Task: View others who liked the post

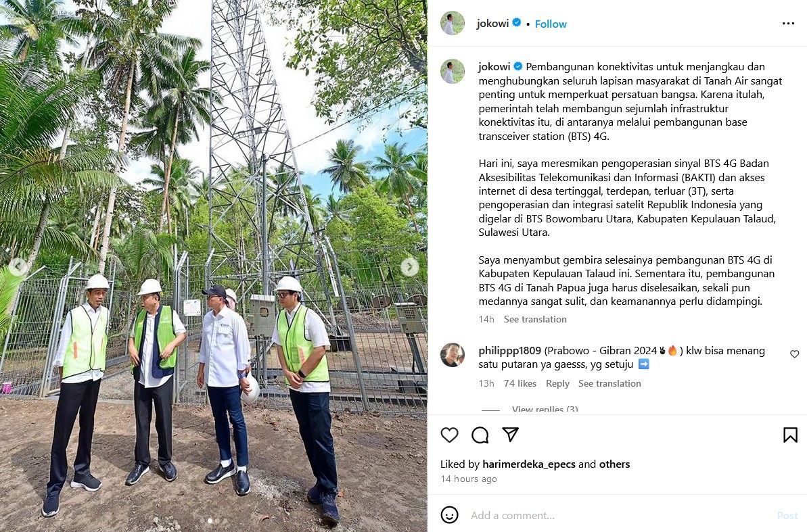Action: click(614, 464)
